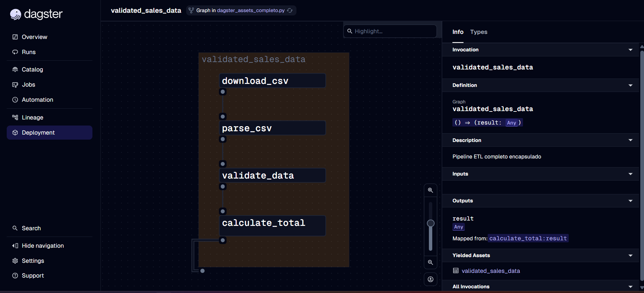Open dagster_assets_completo.py code location link
The height and width of the screenshot is (293, 644).
[251, 10]
